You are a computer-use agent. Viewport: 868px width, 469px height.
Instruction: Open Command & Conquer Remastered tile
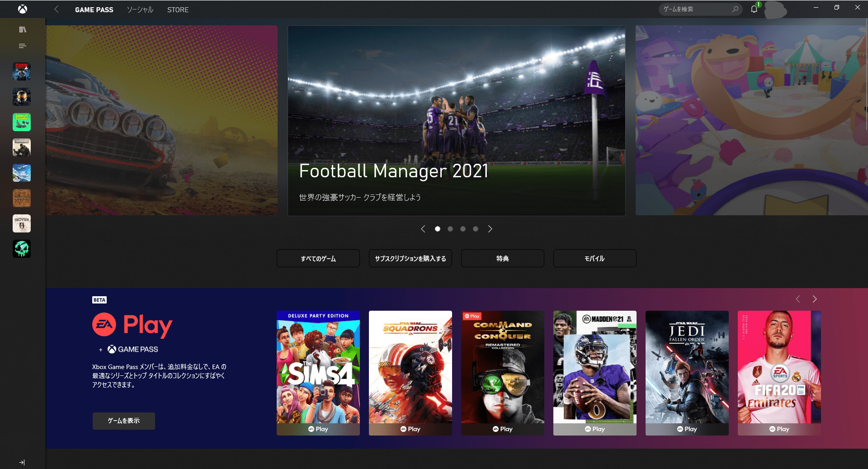coord(503,373)
